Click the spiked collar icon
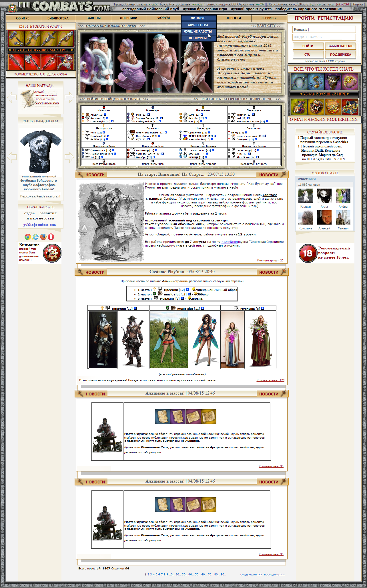This screenshot has width=367, height=588. pyautogui.click(x=299, y=82)
